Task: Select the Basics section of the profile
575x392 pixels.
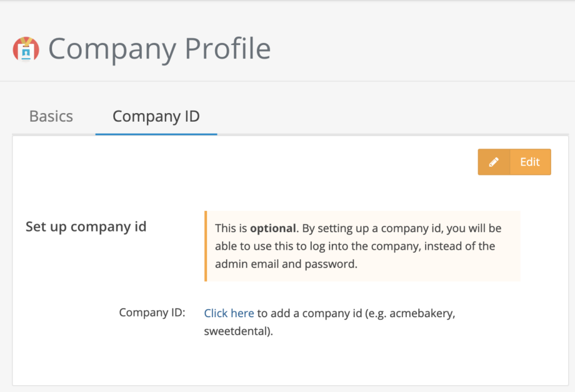Action: tap(50, 116)
